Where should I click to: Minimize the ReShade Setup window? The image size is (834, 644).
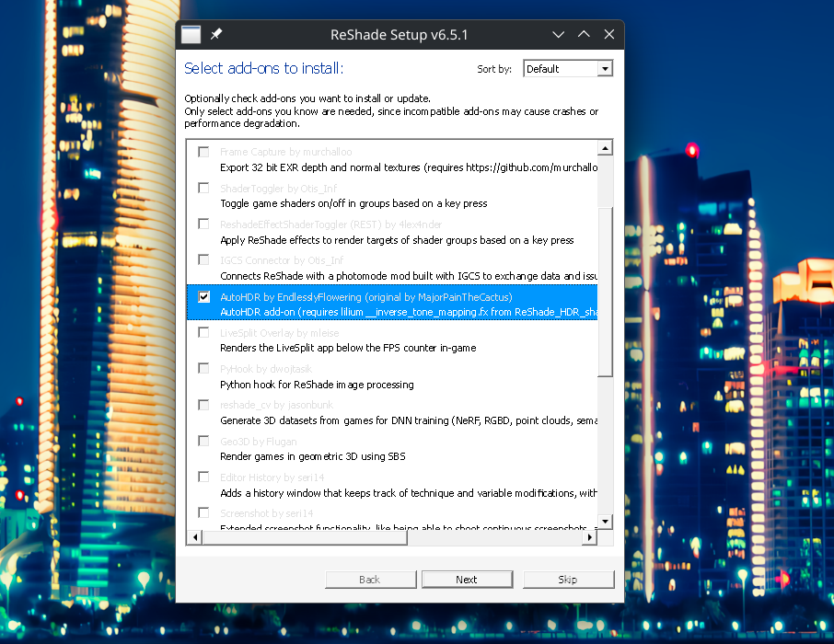[x=558, y=35]
